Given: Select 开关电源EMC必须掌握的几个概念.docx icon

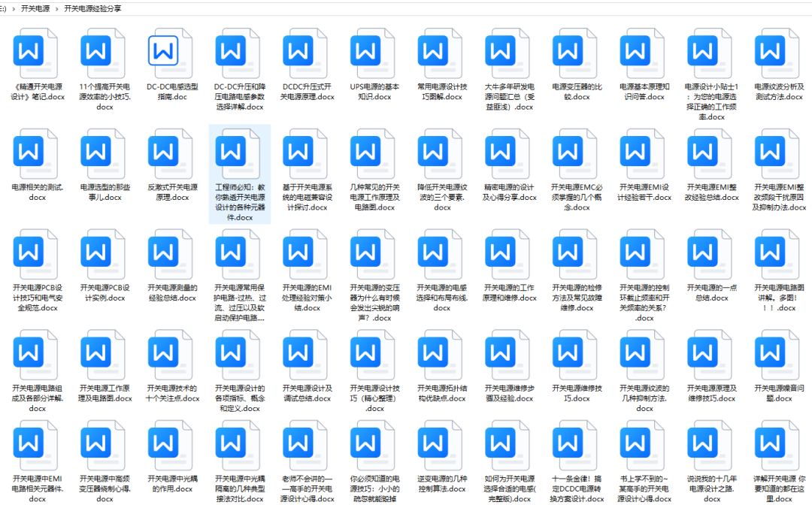Looking at the screenshot, I should click(x=574, y=154).
